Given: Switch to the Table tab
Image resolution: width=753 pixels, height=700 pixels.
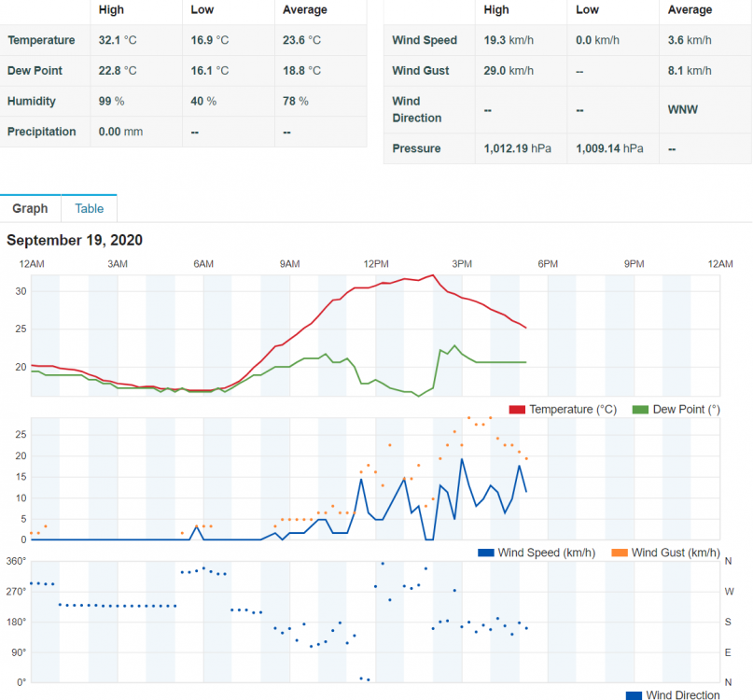Looking at the screenshot, I should (90, 208).
